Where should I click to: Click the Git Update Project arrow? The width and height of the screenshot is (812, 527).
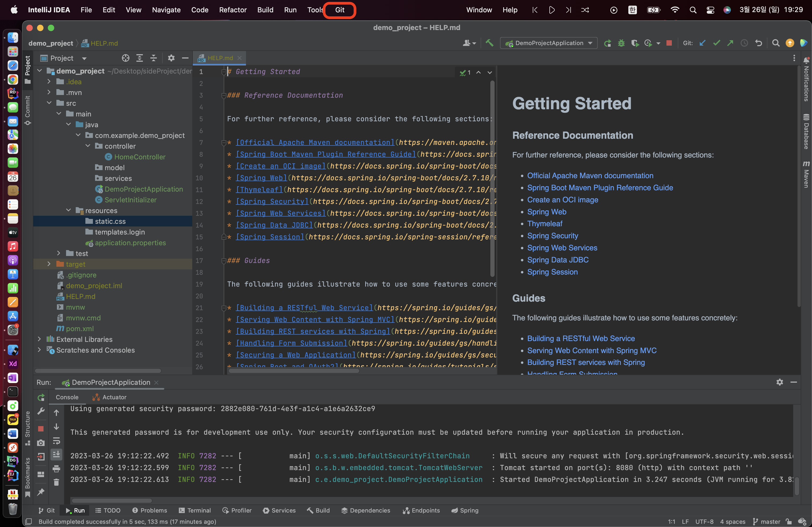click(x=702, y=43)
